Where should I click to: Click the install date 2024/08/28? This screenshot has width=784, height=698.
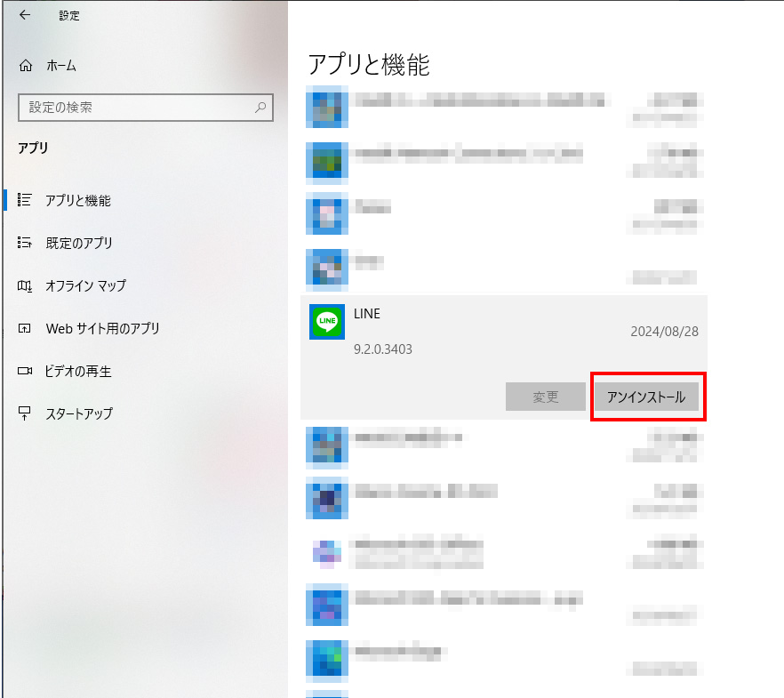tap(665, 332)
